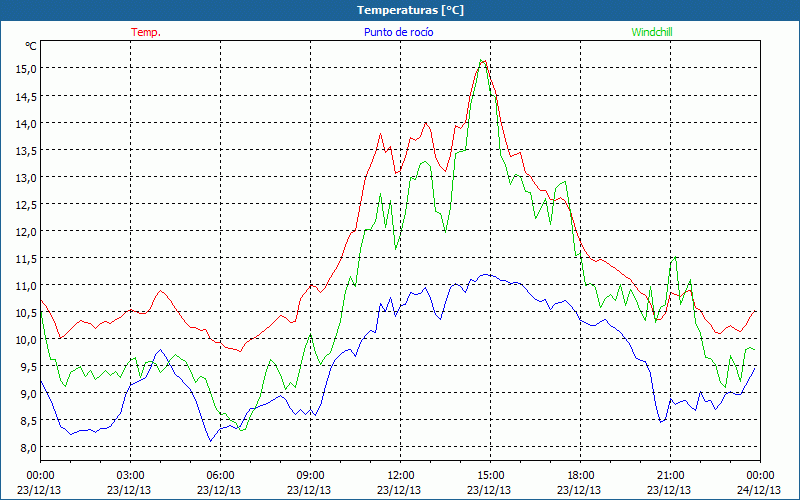Screen dimensions: 800x500
Task: Click the "15:00" time label
Action: click(491, 476)
